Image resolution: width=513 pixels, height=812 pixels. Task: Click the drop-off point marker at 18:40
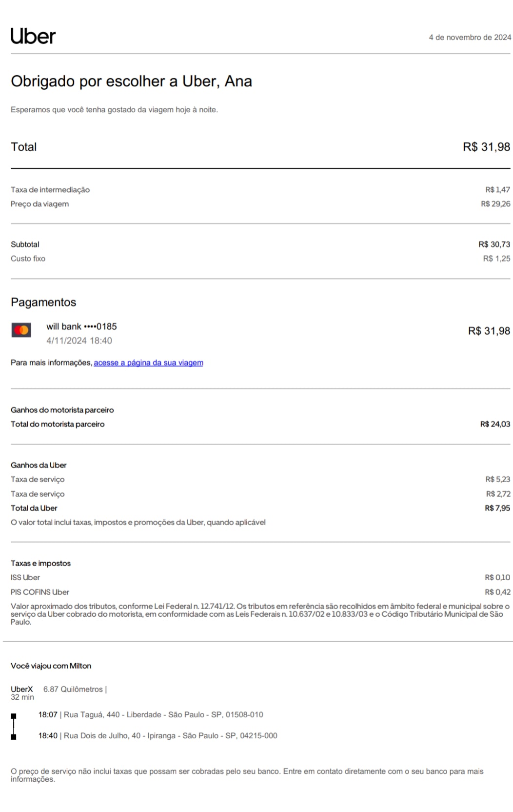click(14, 737)
